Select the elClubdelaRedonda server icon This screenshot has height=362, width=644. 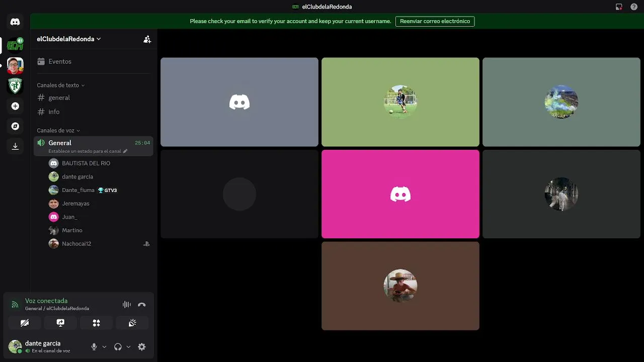click(15, 45)
